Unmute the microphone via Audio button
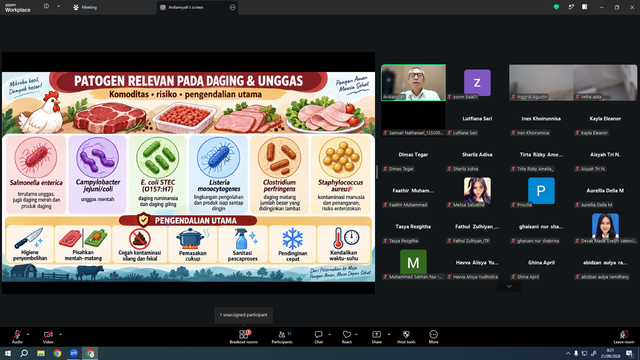 [x=17, y=337]
